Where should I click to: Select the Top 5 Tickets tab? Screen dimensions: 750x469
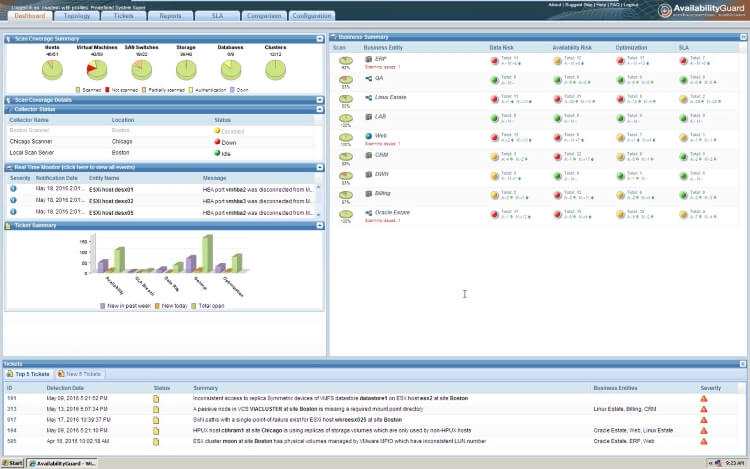click(x=28, y=374)
